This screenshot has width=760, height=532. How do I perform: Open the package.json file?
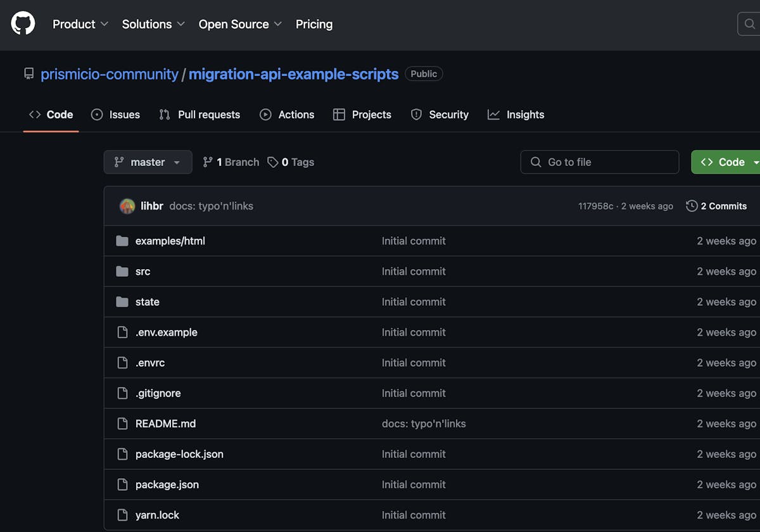coord(167,484)
